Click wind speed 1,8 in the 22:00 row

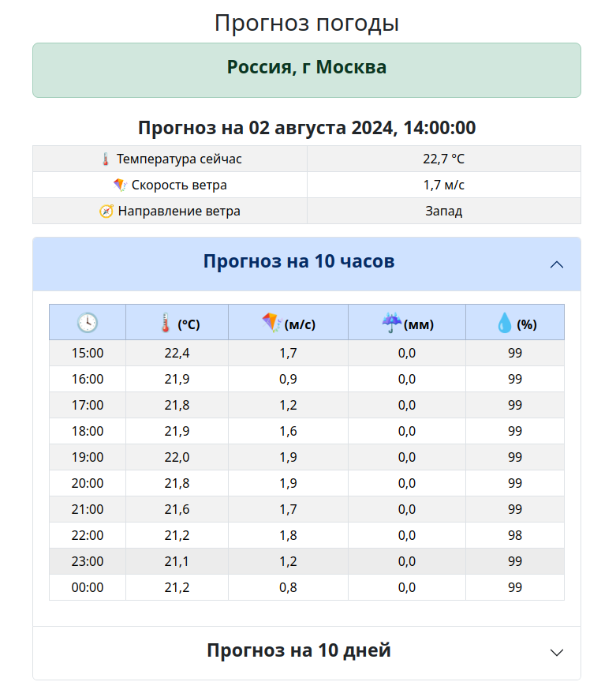pyautogui.click(x=289, y=536)
